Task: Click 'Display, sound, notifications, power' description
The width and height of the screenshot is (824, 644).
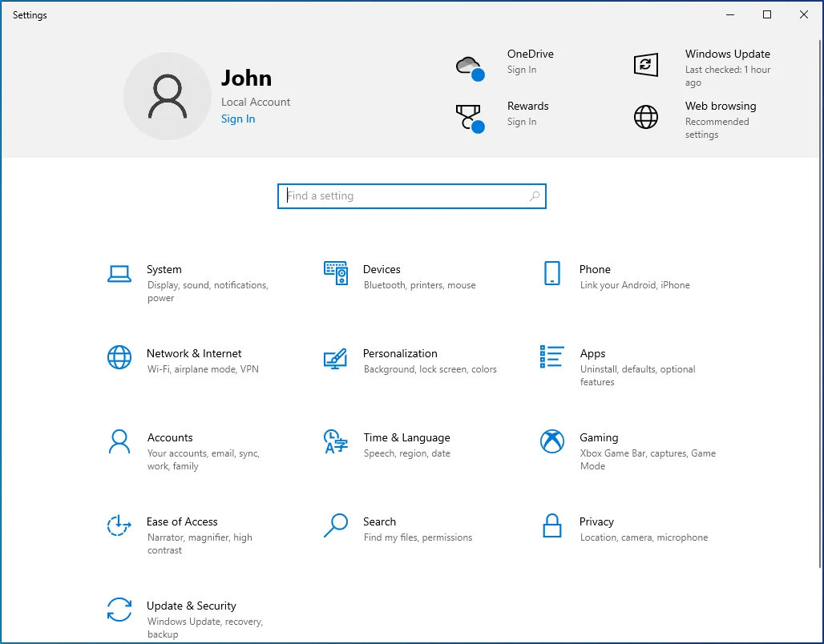Action: (208, 291)
